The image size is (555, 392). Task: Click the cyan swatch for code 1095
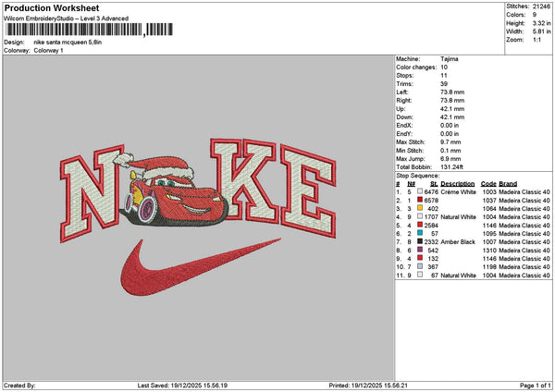420,233
